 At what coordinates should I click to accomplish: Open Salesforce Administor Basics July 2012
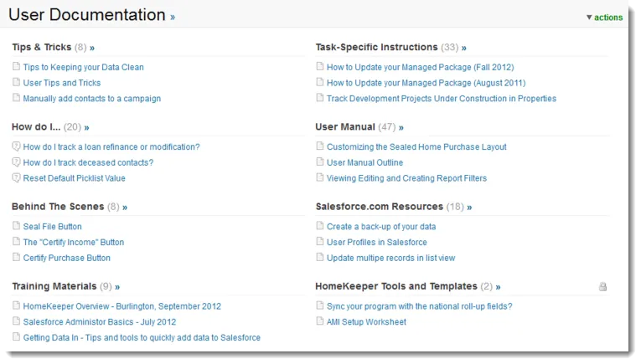(100, 322)
